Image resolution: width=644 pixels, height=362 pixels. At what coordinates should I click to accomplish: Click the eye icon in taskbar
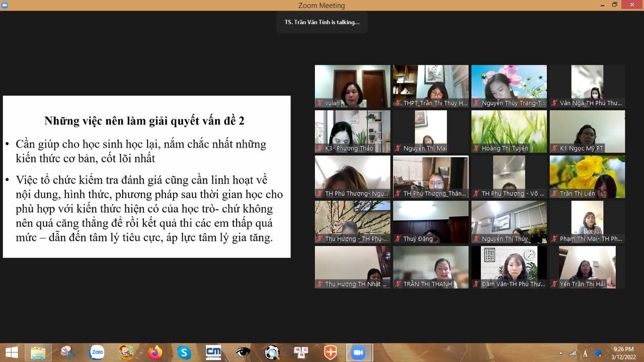click(243, 352)
